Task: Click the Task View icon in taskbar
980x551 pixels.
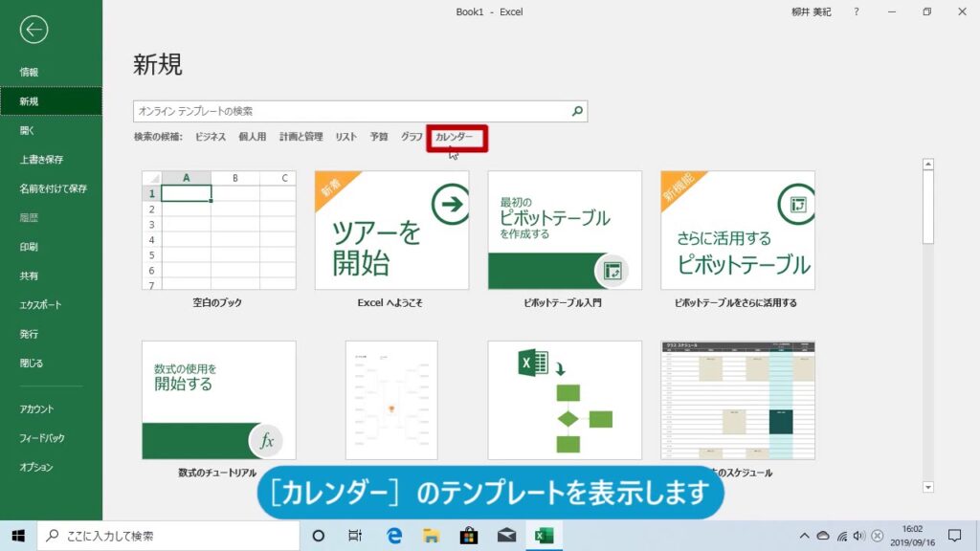Action: (x=355, y=536)
